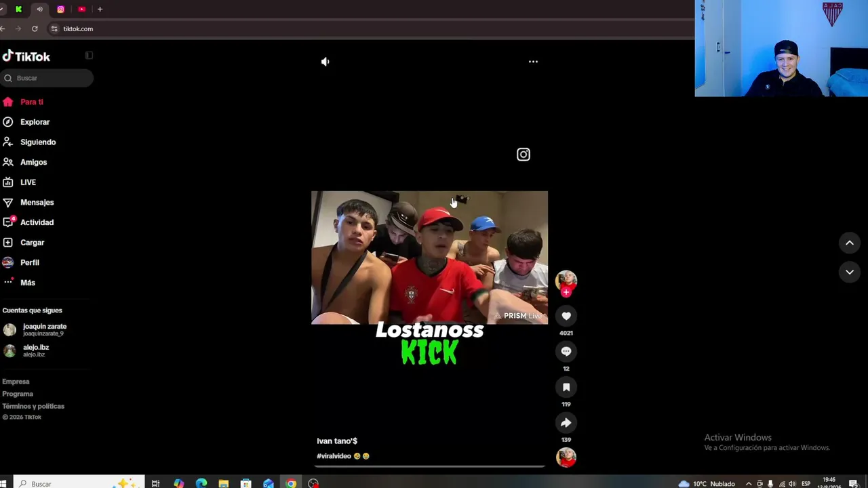The image size is (868, 488).
Task: Switch to the YouTube browser tab
Action: pos(81,9)
